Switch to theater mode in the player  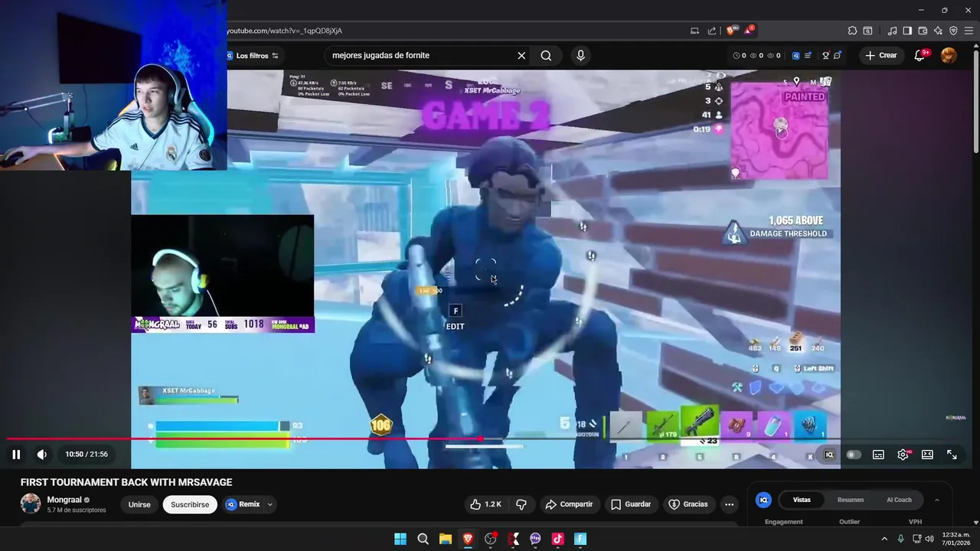pyautogui.click(x=927, y=455)
